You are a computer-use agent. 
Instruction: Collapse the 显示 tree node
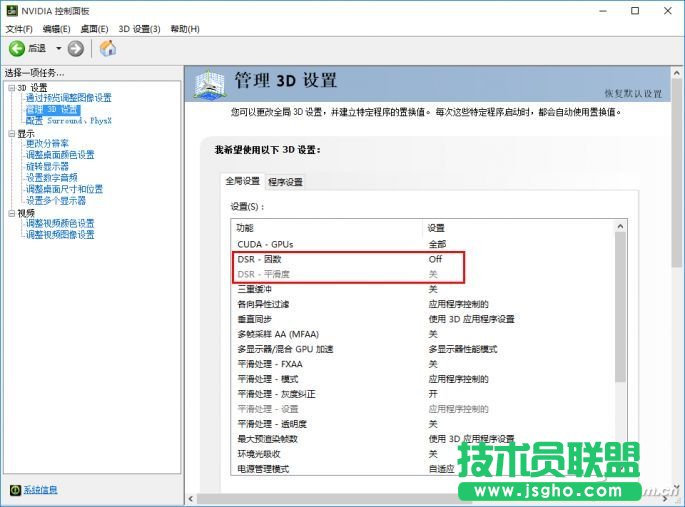pyautogui.click(x=10, y=133)
